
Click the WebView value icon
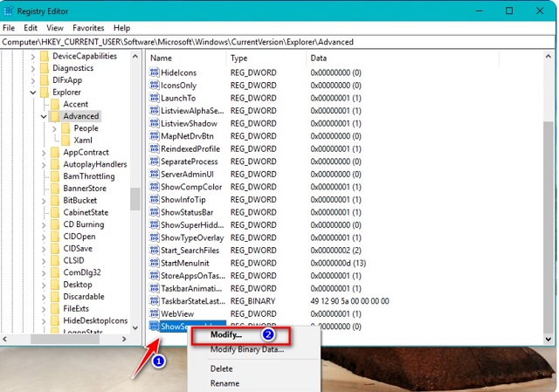point(154,313)
